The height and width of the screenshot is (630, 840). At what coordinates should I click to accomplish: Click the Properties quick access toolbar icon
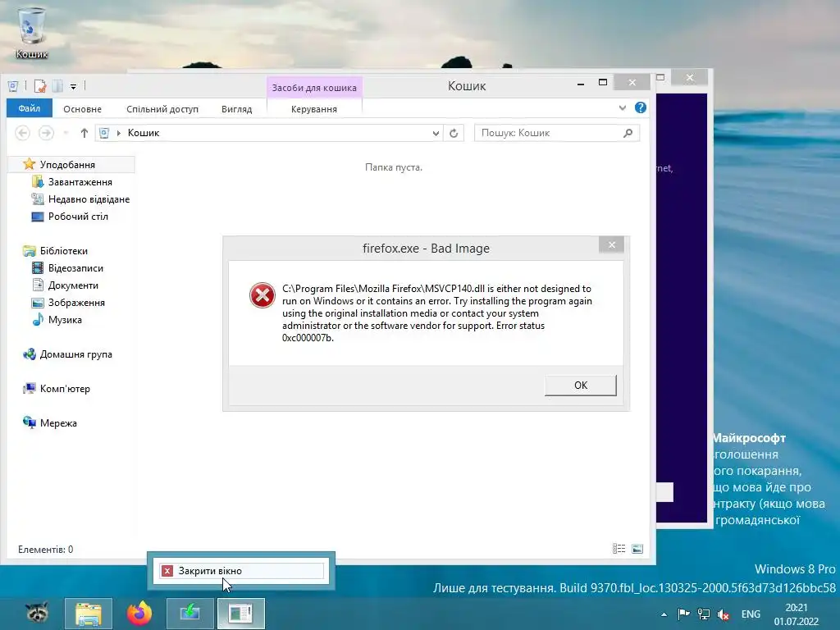40,85
